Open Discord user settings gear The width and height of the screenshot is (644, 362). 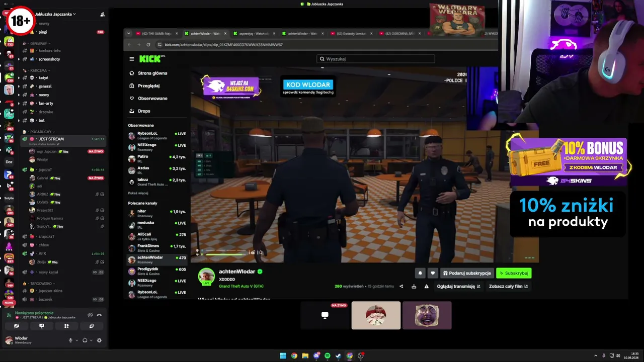click(x=99, y=340)
